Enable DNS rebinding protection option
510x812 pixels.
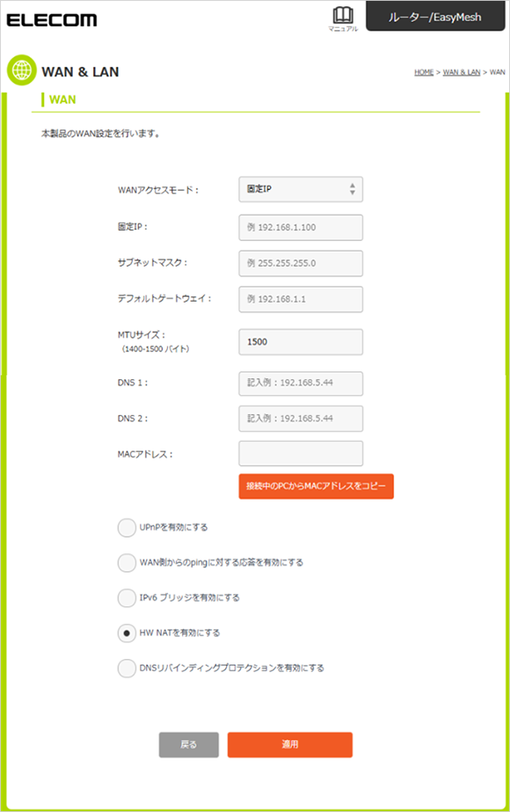tap(127, 668)
